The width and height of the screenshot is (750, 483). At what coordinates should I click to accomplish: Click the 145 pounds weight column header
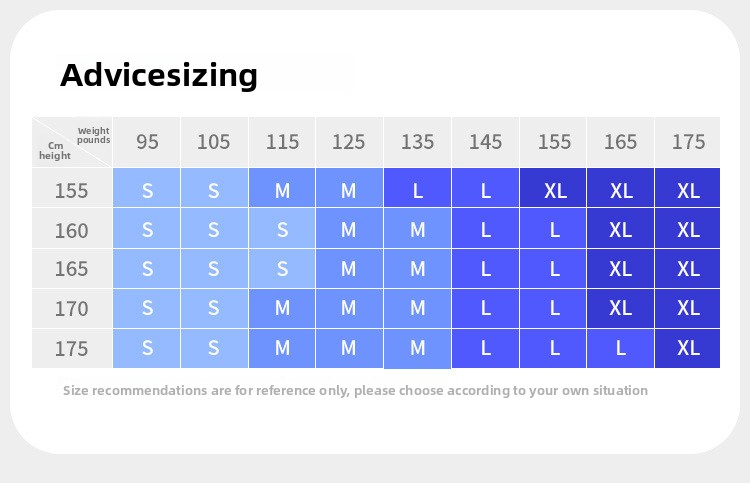[485, 142]
